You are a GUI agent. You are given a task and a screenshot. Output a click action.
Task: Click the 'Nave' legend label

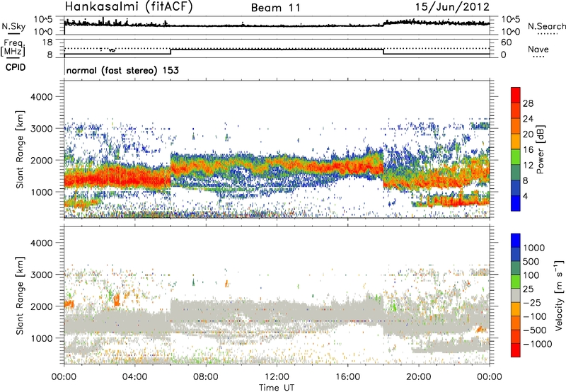click(538, 49)
